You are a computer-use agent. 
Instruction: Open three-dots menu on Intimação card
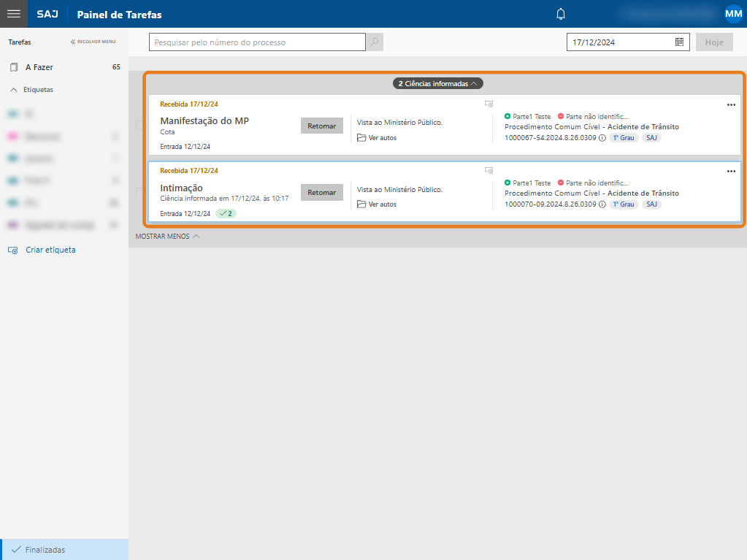tap(731, 172)
